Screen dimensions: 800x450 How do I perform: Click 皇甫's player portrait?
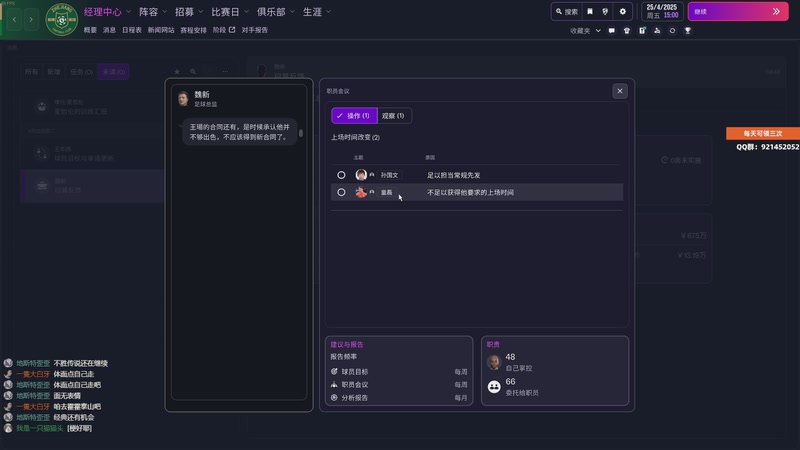pyautogui.click(x=361, y=192)
